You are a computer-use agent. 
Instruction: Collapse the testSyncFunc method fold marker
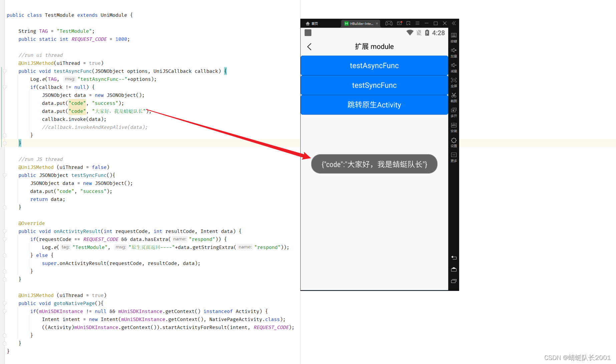click(x=5, y=175)
